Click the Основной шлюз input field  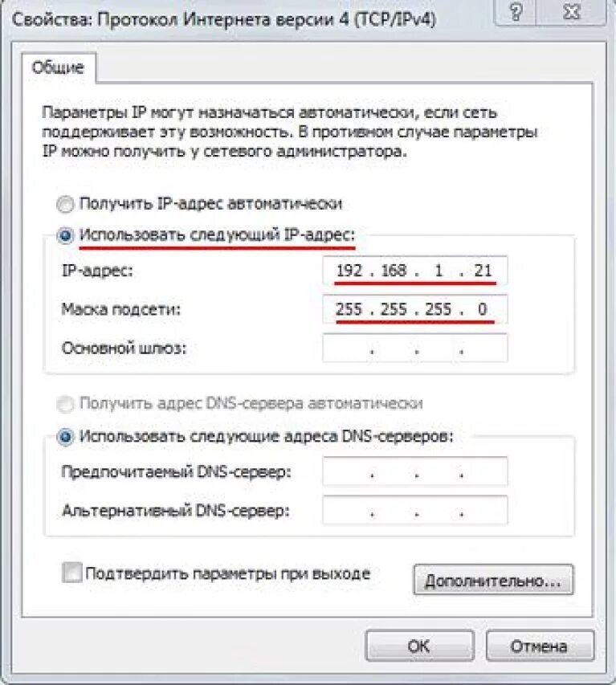tap(415, 348)
